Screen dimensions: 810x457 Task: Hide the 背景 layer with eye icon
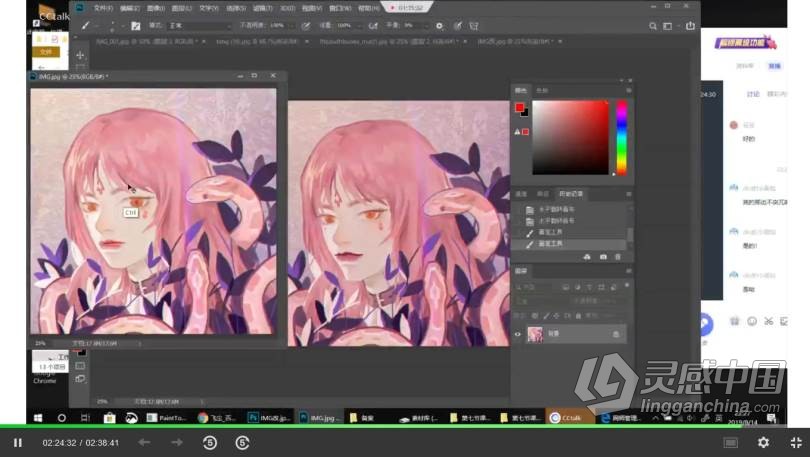518,334
